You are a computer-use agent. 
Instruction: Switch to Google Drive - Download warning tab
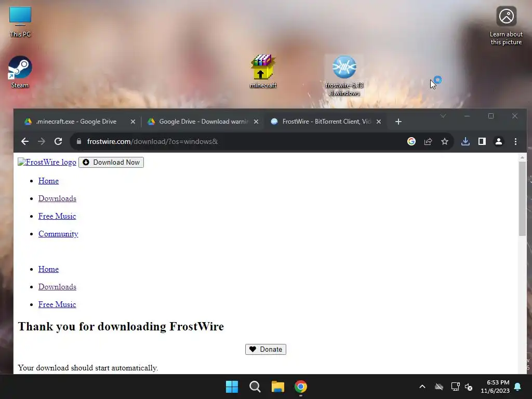203,122
